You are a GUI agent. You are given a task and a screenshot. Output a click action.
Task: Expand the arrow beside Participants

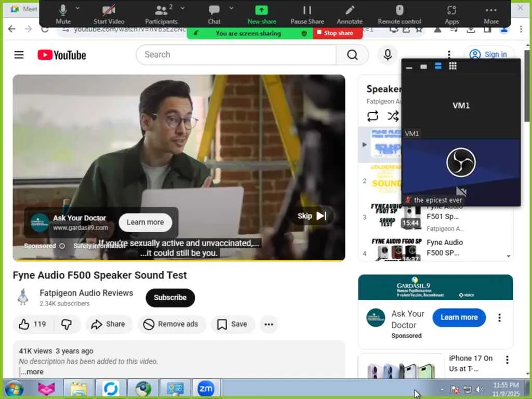tap(182, 8)
